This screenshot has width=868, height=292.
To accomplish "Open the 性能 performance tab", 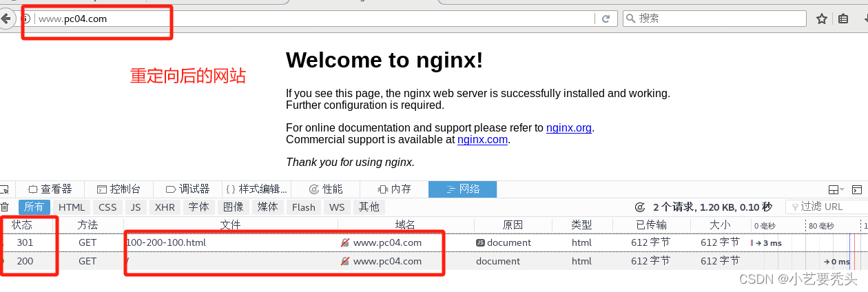I will coord(325,189).
